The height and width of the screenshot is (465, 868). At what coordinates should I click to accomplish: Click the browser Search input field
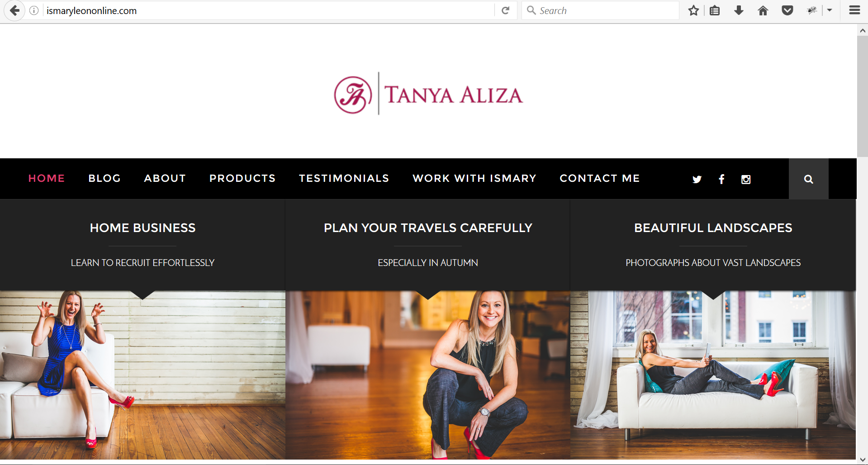pyautogui.click(x=601, y=10)
